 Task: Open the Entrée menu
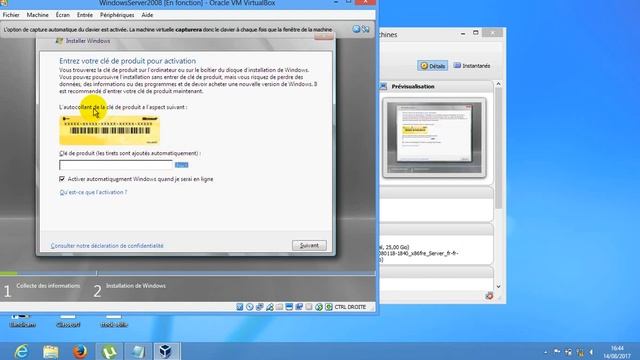[x=84, y=15]
